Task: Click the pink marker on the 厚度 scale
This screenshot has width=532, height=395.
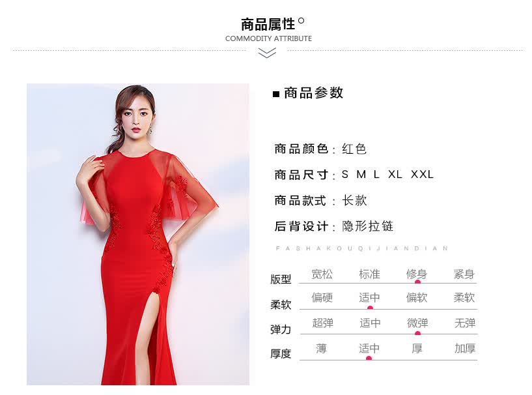Action: click(369, 358)
